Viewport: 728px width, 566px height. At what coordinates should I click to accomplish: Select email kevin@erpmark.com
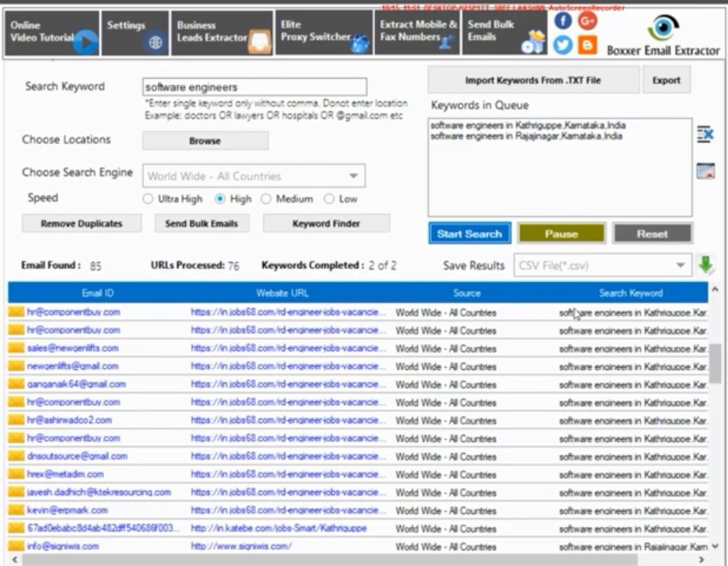point(67,510)
